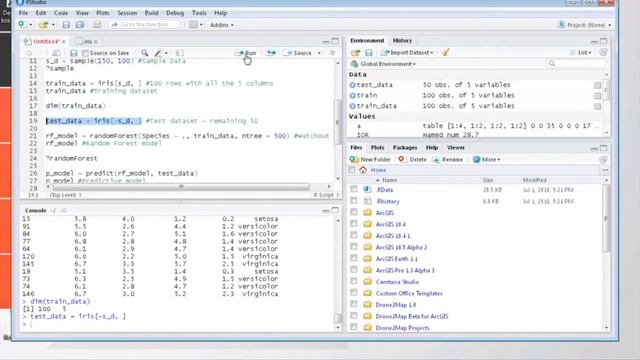Clear environment objects with broom icon
Viewport: 640px width, 360px height.
[x=446, y=52]
